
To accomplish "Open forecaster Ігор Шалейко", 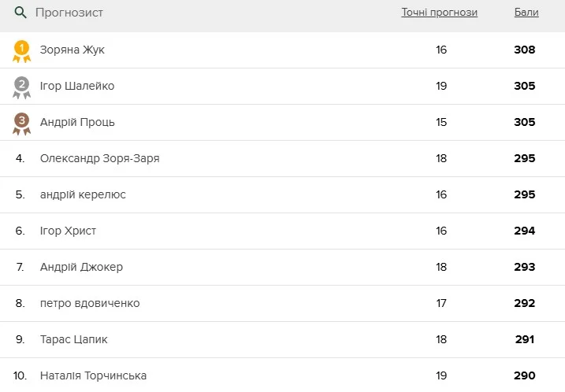I will click(x=76, y=86).
